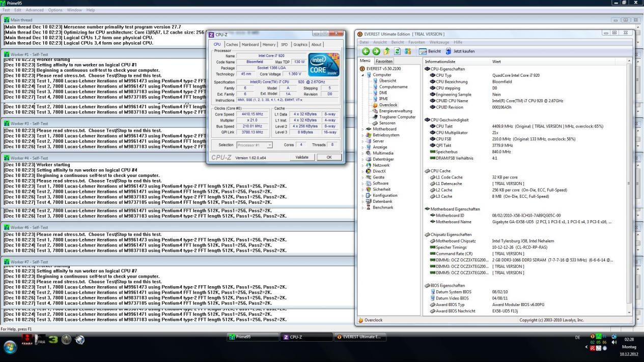Open the Bericht report in EVEREST toolbar

pos(430,51)
